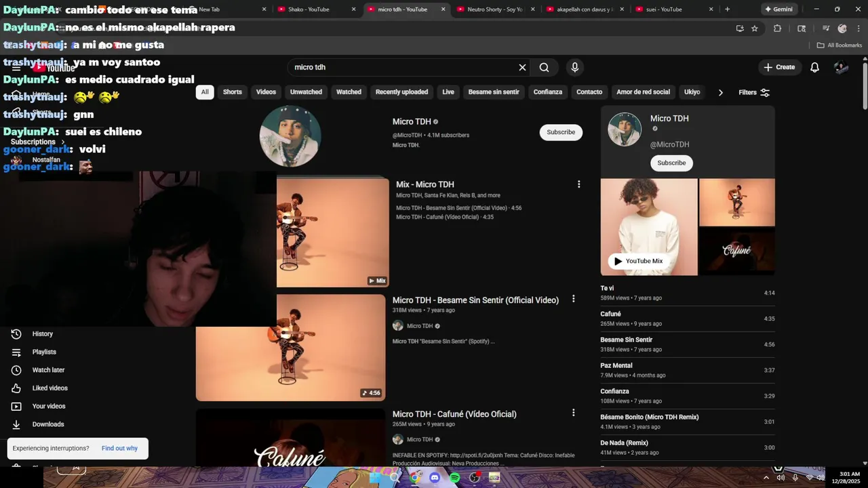
Task: Bookmark this page with the star icon
Action: tap(755, 28)
